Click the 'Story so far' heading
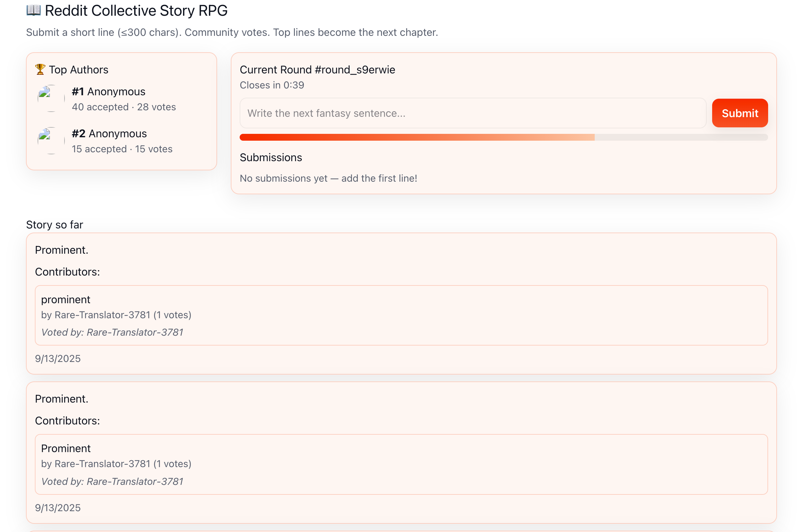Image resolution: width=805 pixels, height=532 pixels. 55,225
